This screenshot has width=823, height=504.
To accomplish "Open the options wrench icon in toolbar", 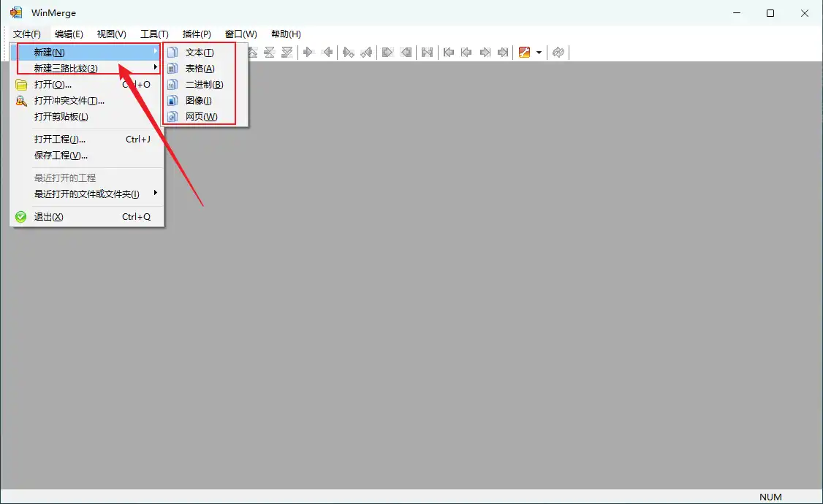I will [524, 53].
